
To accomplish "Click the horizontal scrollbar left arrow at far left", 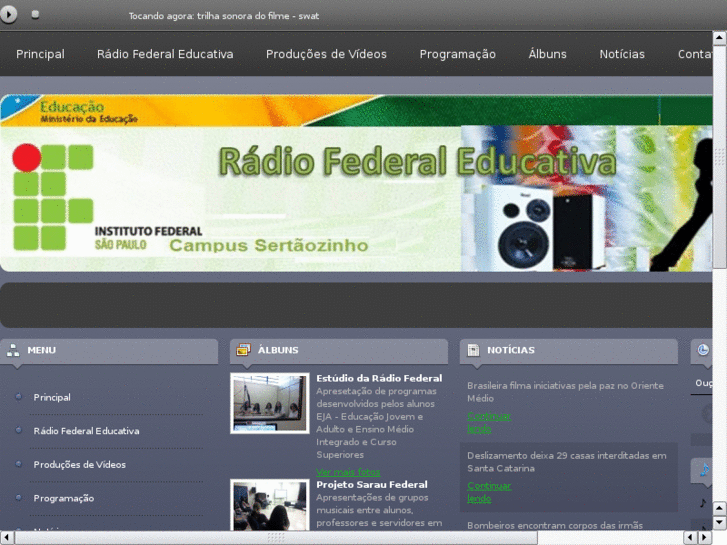I will [6, 538].
